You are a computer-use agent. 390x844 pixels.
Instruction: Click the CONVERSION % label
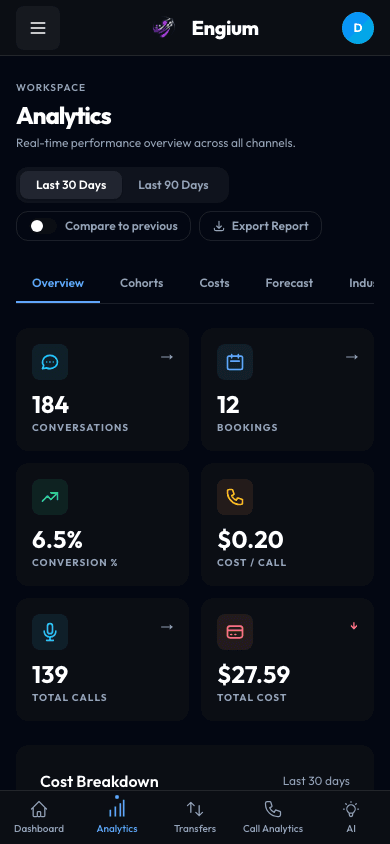click(75, 562)
